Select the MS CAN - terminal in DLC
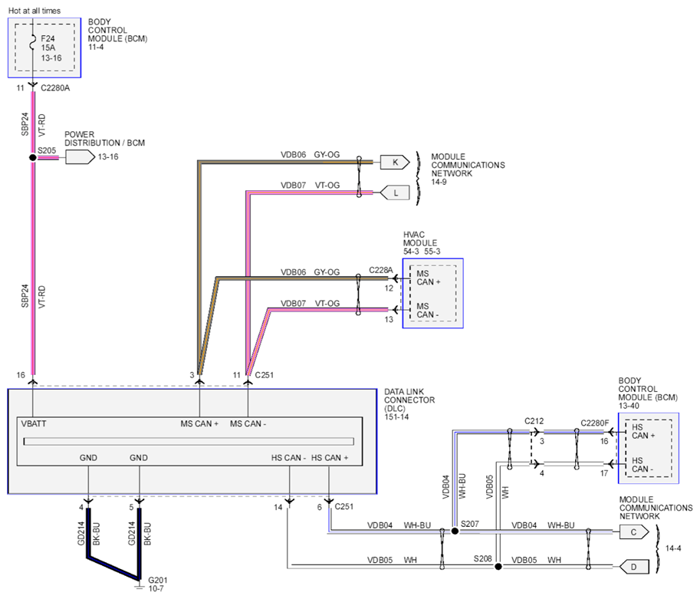This screenshot has width=700, height=599. [x=247, y=423]
